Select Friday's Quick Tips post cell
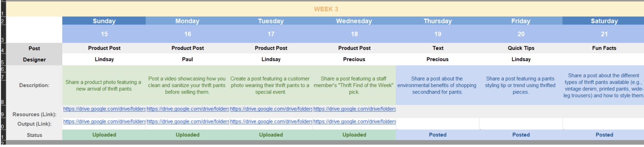The height and width of the screenshot is (147, 644). click(x=521, y=48)
